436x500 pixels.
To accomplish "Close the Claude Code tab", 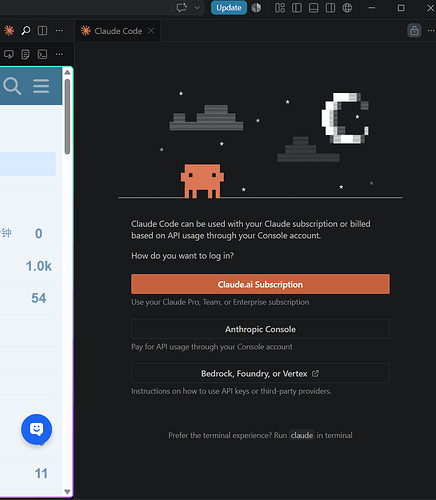I will point(151,31).
